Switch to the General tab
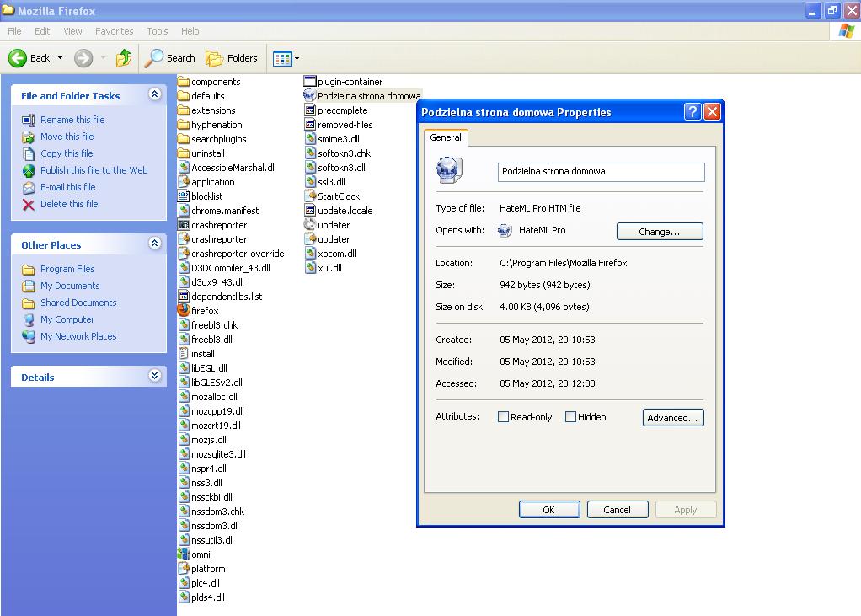The width and height of the screenshot is (861, 616). pyautogui.click(x=446, y=137)
